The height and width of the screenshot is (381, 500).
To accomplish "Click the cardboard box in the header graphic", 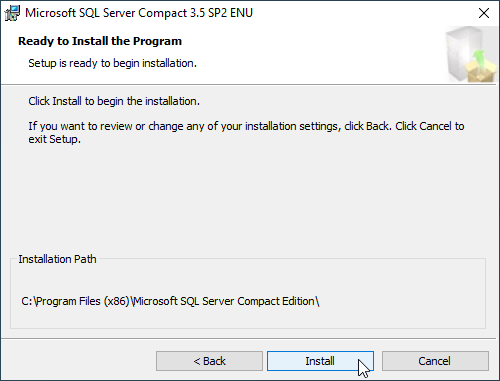I will coord(480,73).
